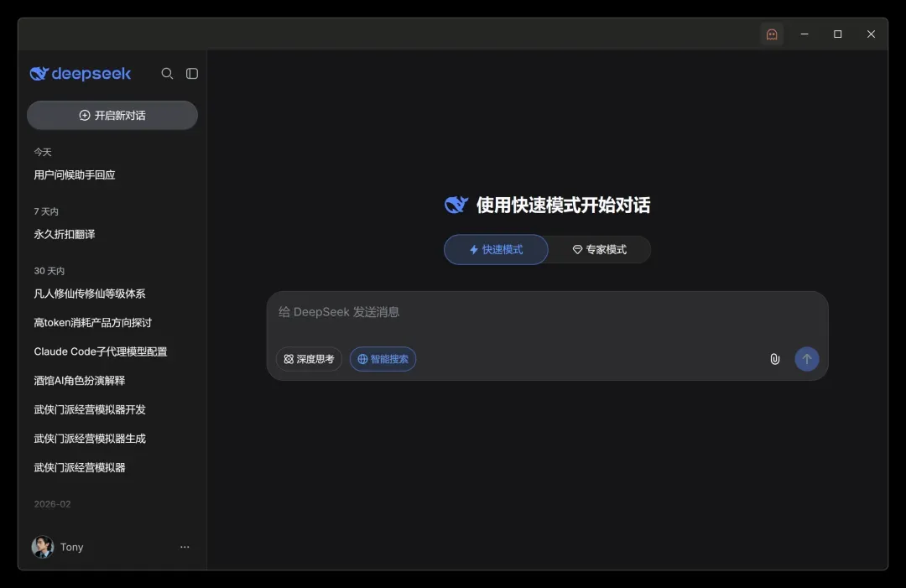The image size is (906, 588).
Task: Open the ghost icon in title bar
Action: coord(772,34)
